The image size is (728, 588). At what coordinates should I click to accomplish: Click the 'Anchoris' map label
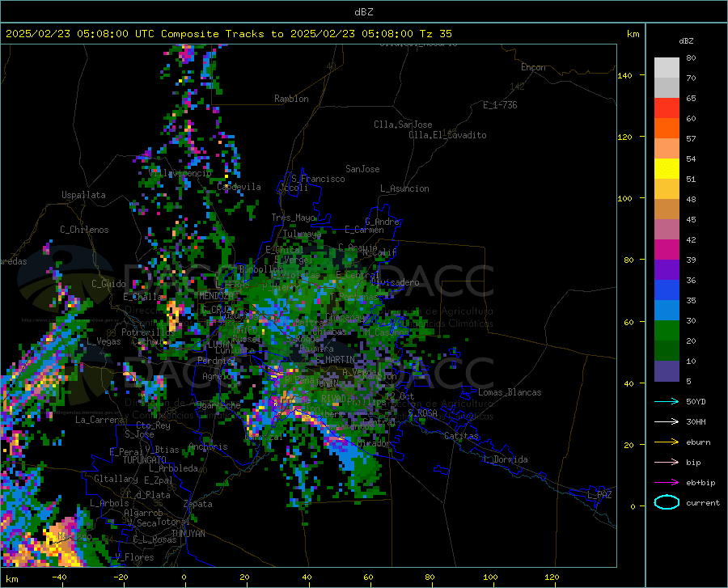[x=208, y=446]
